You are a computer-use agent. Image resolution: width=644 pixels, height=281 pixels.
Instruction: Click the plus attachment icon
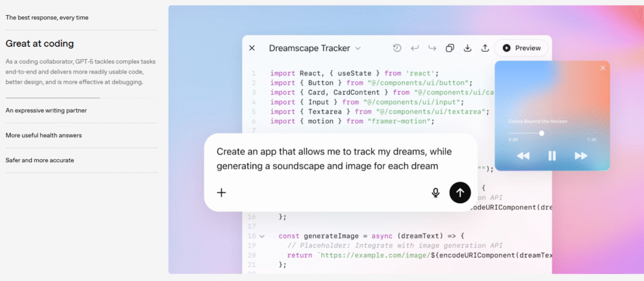click(221, 192)
